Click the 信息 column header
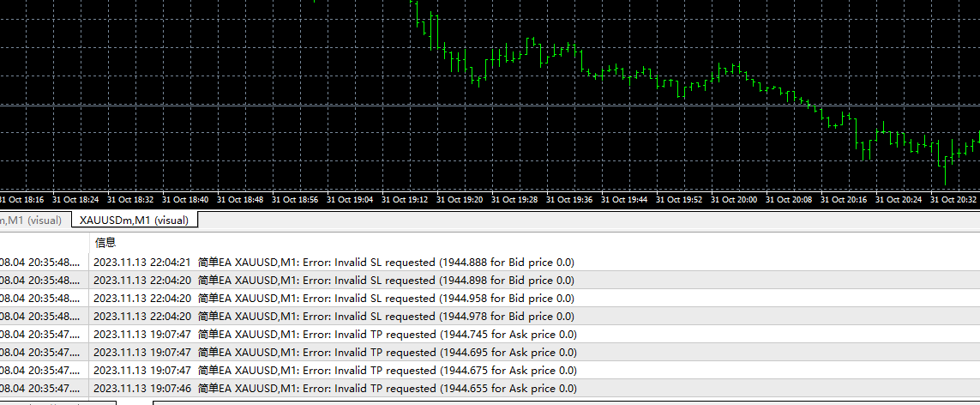 click(x=105, y=243)
